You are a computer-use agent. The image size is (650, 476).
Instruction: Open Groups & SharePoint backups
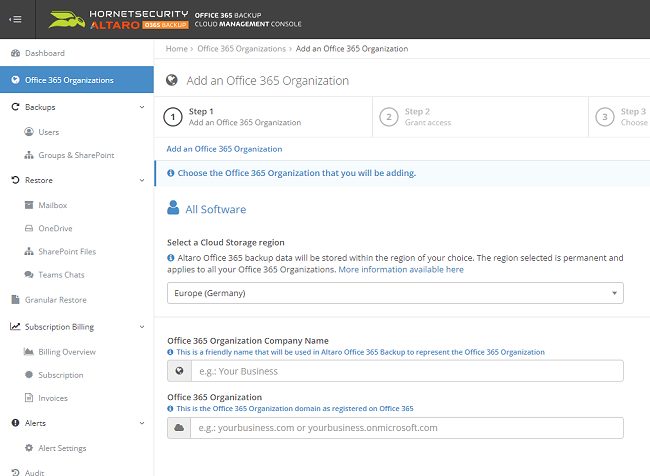77,155
